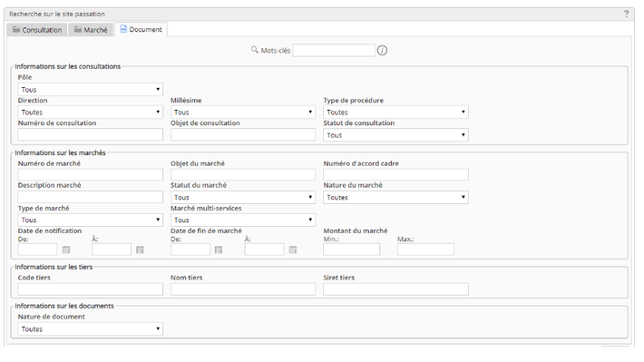Switch to the Consultation tab
This screenshot has width=644, height=362.
click(37, 30)
